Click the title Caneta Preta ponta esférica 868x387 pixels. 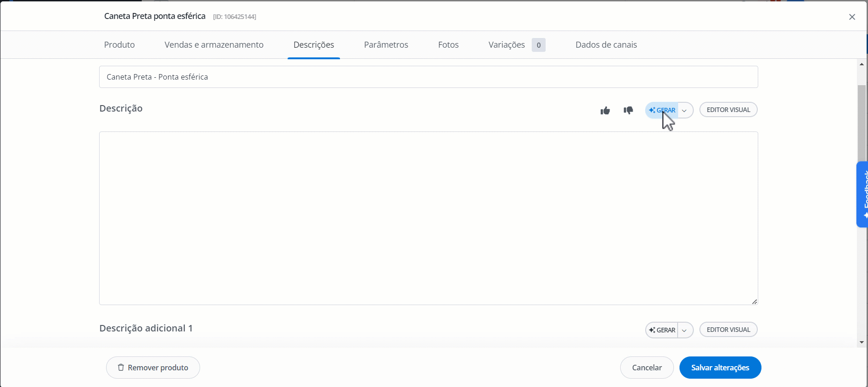pos(155,16)
